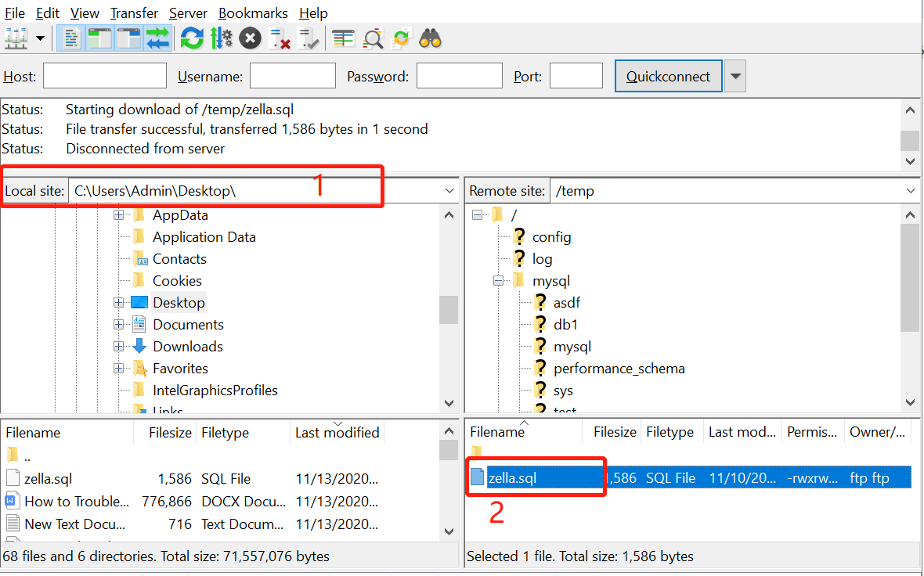Select Downloads folder in local tree
The image size is (924, 576).
(x=188, y=347)
